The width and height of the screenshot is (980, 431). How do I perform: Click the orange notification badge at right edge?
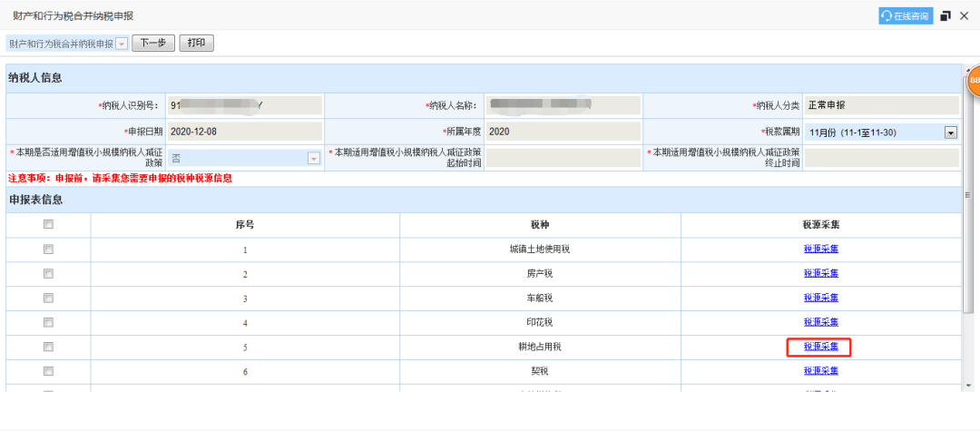[974, 82]
